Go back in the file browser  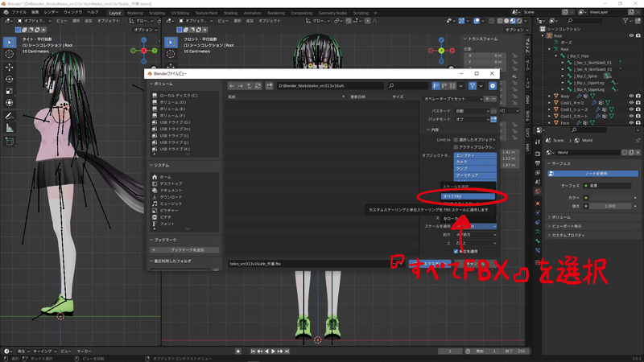[x=232, y=86]
